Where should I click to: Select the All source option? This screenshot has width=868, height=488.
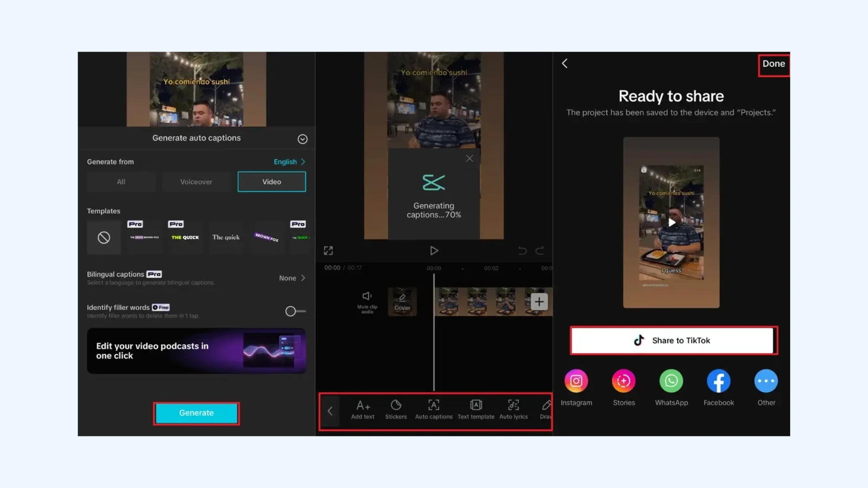point(121,182)
